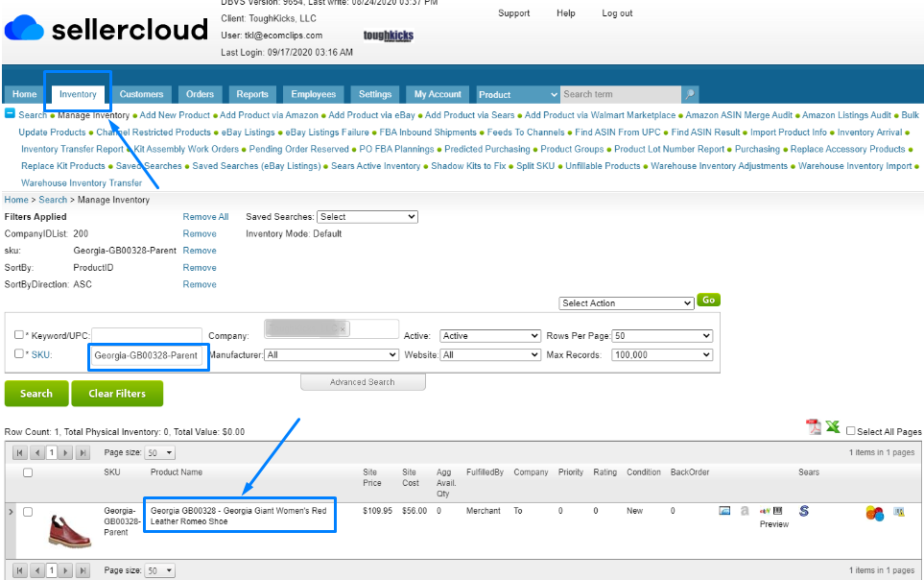Open the Product search type dropdown
This screenshot has width=924, height=580.
[517, 94]
